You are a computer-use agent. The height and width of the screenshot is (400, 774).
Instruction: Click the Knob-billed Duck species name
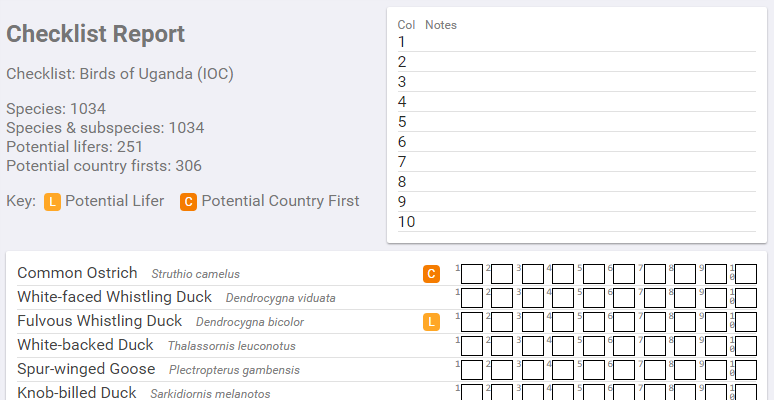[x=77, y=393]
